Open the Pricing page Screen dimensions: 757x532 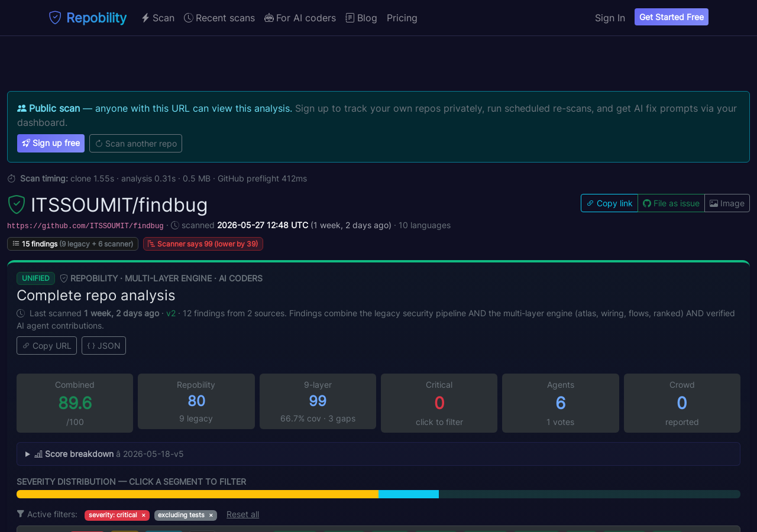click(402, 18)
